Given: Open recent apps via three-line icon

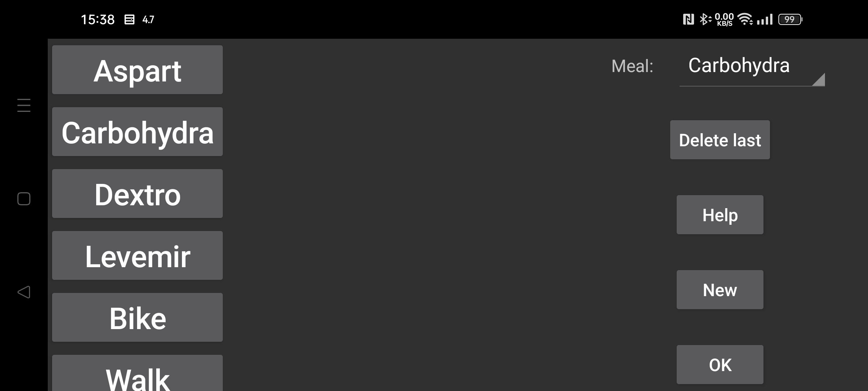Looking at the screenshot, I should (24, 105).
